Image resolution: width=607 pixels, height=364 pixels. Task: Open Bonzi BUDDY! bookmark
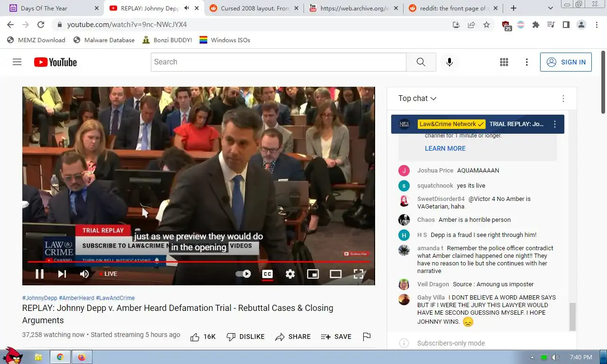point(167,40)
